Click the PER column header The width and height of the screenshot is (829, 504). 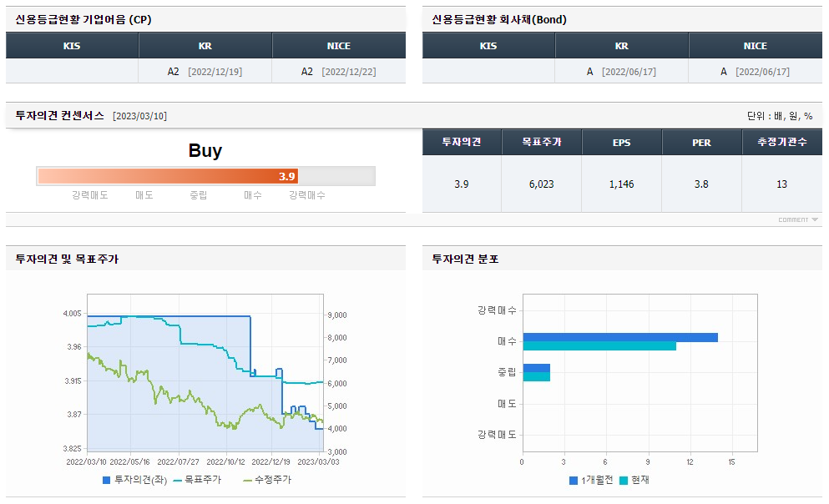(x=701, y=142)
